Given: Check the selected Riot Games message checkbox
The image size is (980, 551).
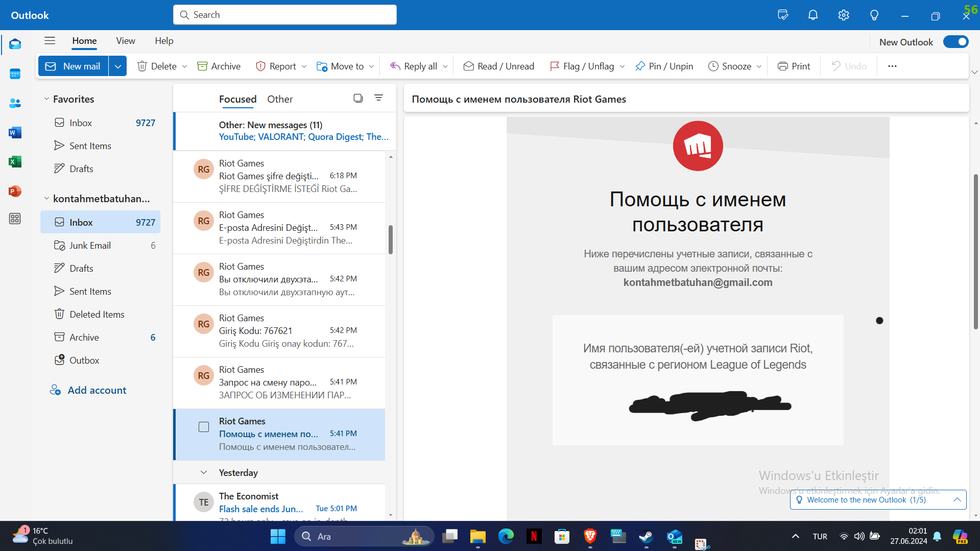Looking at the screenshot, I should (204, 427).
